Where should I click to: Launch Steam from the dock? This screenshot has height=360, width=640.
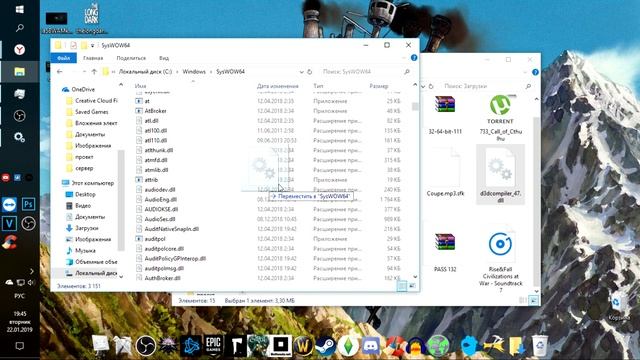point(325,345)
